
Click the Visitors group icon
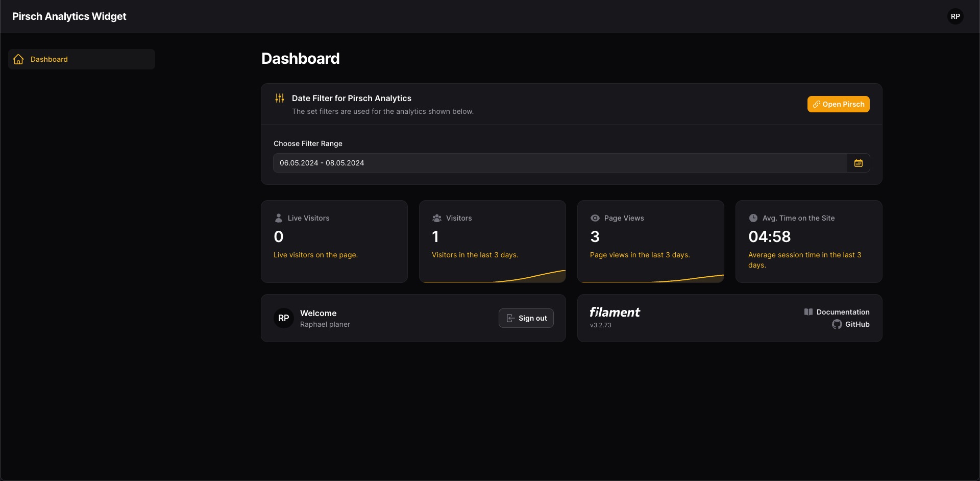tap(437, 218)
